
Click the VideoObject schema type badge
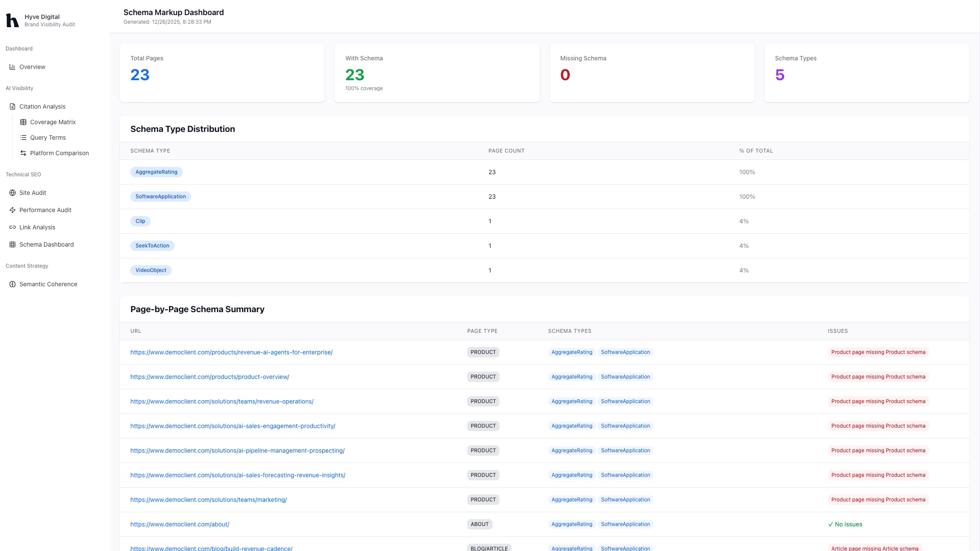(x=151, y=270)
